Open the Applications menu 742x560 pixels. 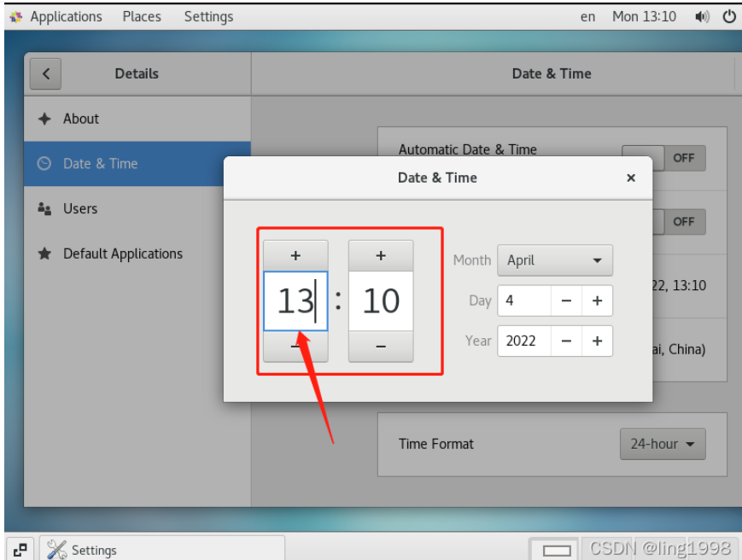[x=67, y=16]
